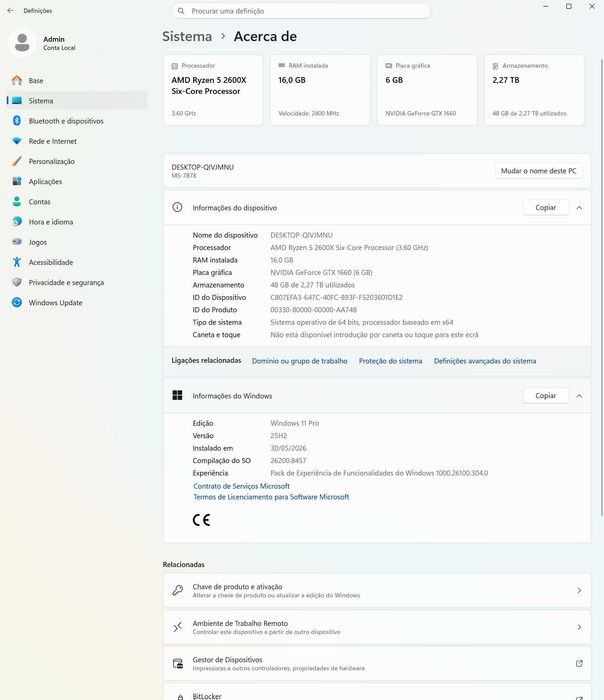
Task: Navigate to Personalização
Action: (x=77, y=161)
